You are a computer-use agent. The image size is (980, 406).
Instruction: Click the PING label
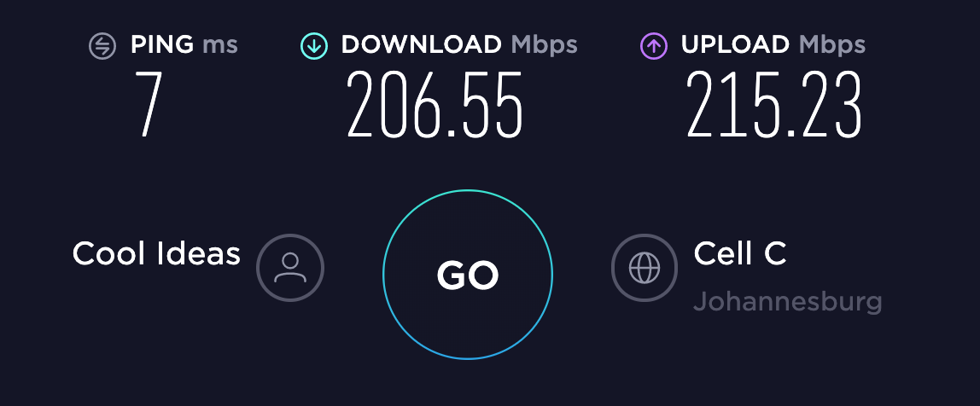(162, 45)
